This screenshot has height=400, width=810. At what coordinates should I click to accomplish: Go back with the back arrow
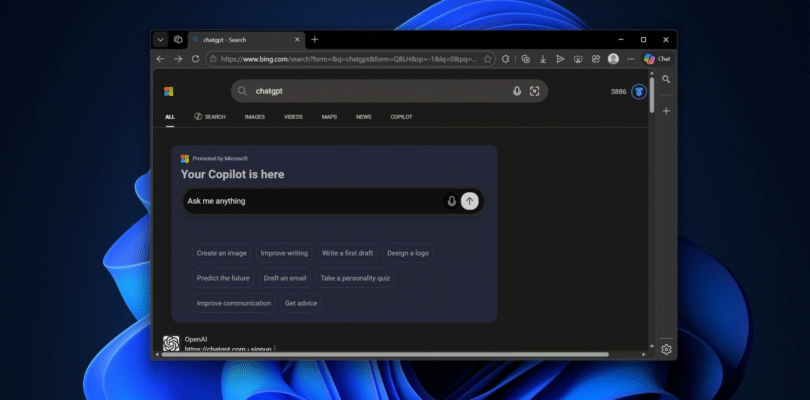coord(160,59)
